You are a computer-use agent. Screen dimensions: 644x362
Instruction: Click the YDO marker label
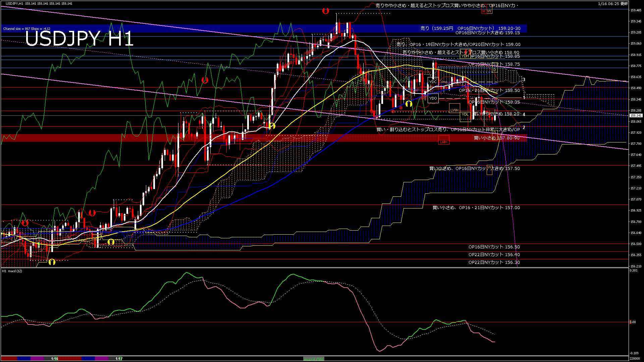[x=433, y=98]
